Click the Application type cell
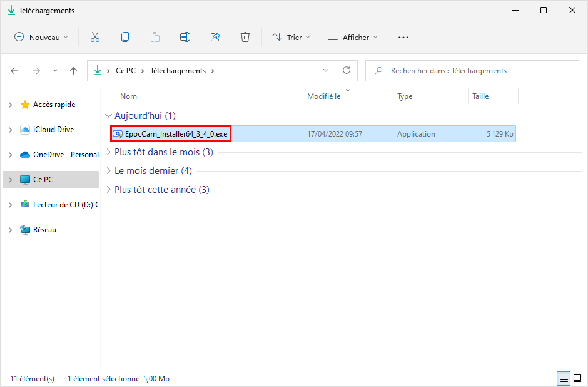The height and width of the screenshot is (387, 588). point(416,133)
